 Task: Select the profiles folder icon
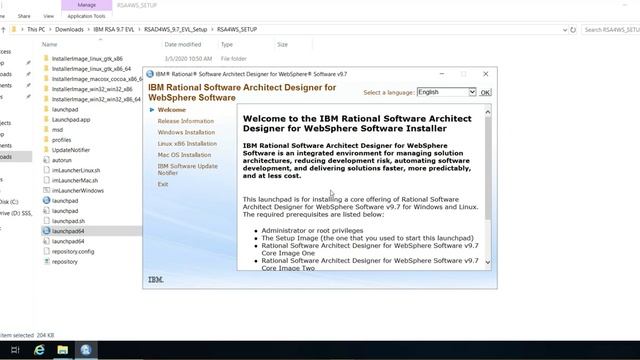point(46,140)
